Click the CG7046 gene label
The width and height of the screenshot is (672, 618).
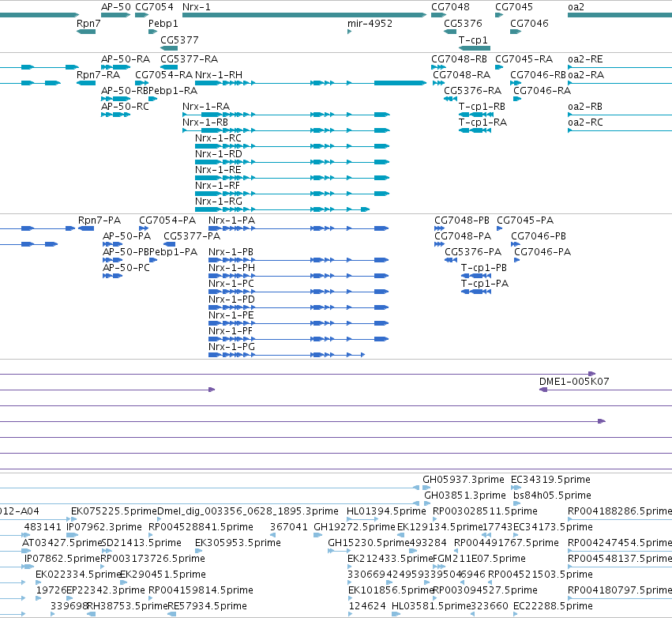pyautogui.click(x=529, y=23)
